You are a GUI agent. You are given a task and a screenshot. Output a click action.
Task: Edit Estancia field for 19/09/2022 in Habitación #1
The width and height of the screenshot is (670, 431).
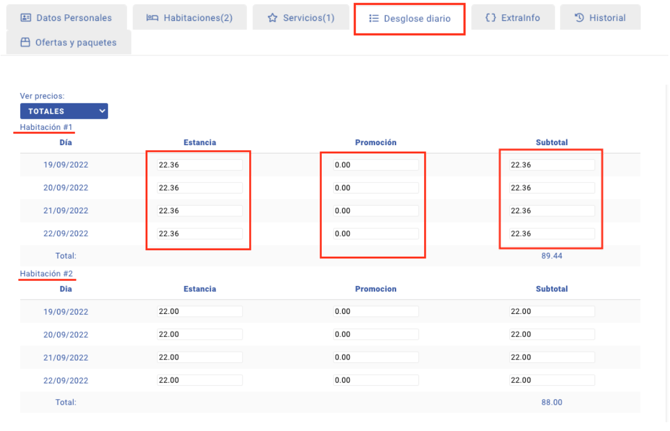[198, 165]
